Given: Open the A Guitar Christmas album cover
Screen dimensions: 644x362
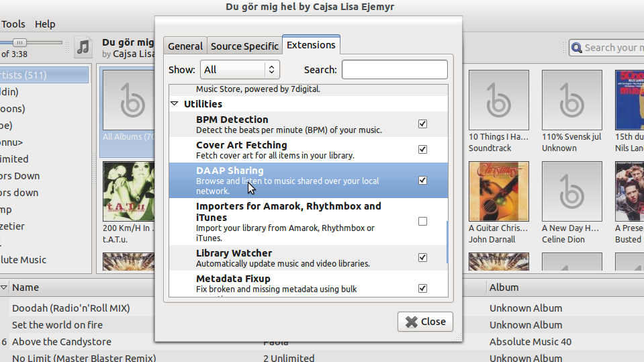Looking at the screenshot, I should pos(498,191).
